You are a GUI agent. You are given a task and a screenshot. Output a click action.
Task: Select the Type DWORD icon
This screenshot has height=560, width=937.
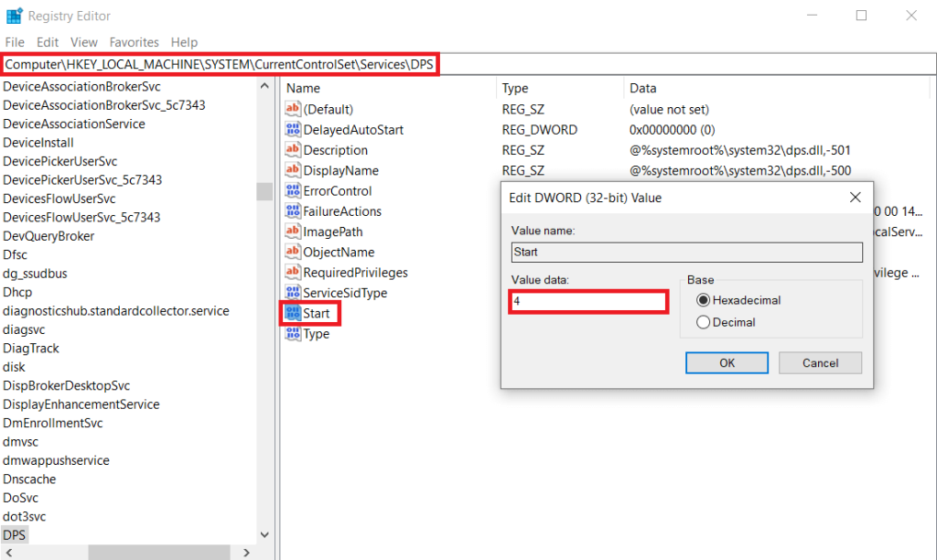[x=292, y=333]
